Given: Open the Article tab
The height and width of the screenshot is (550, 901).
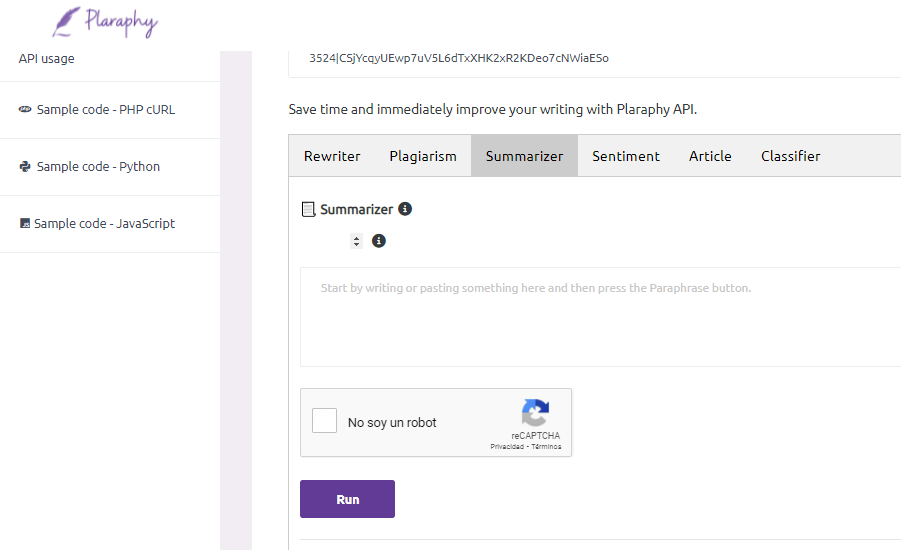Looking at the screenshot, I should pos(710,156).
